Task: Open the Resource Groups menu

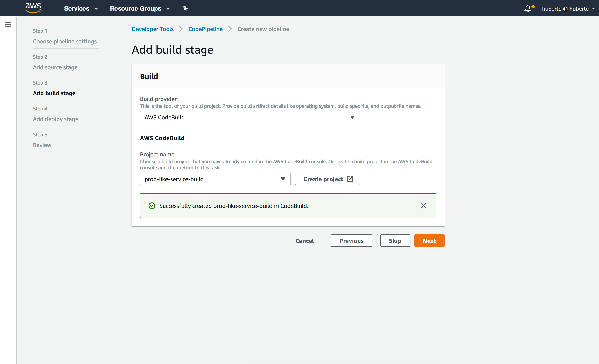Action: (140, 8)
